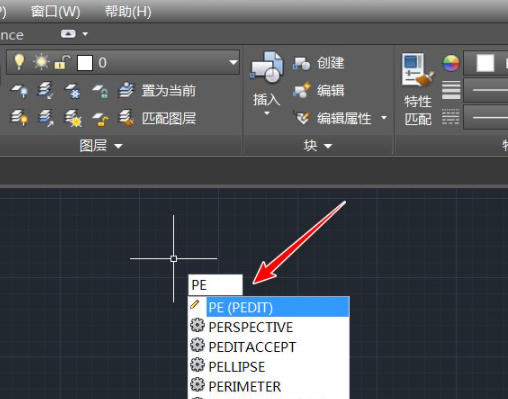Click the Layer Off icon in the first icon row
The image size is (508, 399).
pyautogui.click(x=19, y=90)
